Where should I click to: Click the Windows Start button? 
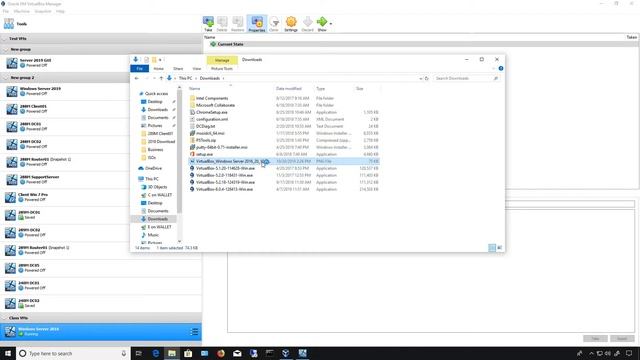[8, 353]
